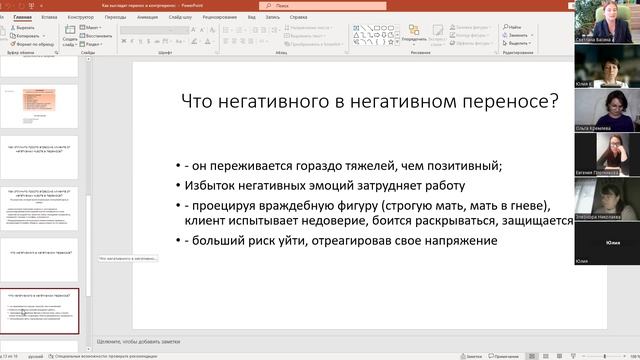
Task: Select the currently highlighted slide thumbnail
Action: pyautogui.click(x=40, y=311)
